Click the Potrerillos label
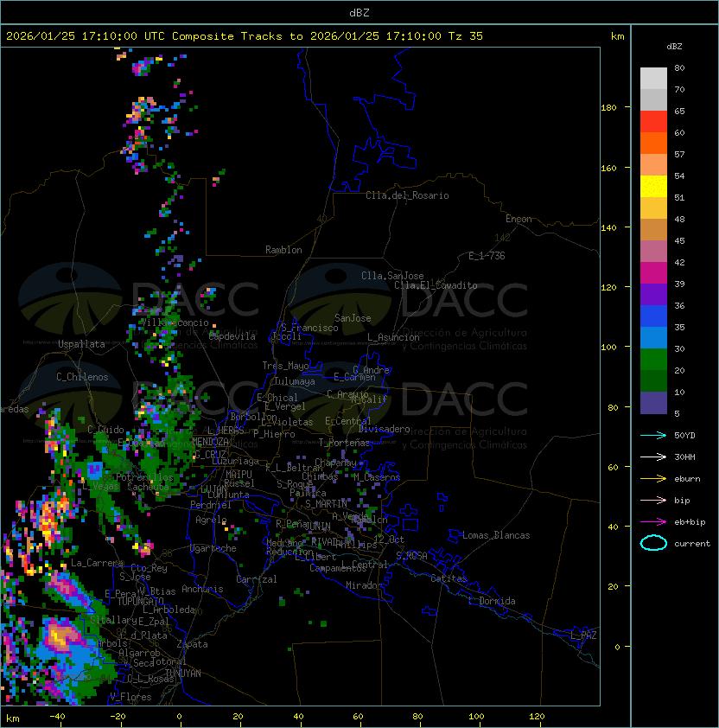The width and height of the screenshot is (719, 728). click(144, 477)
